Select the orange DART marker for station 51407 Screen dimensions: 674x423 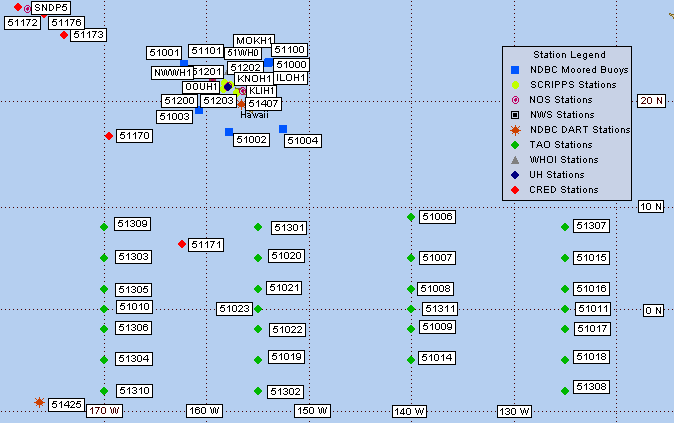pyautogui.click(x=242, y=104)
